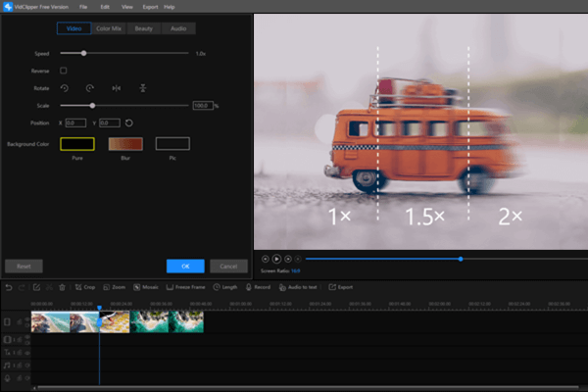Click the Reset button
The width and height of the screenshot is (588, 392).
coord(24,266)
